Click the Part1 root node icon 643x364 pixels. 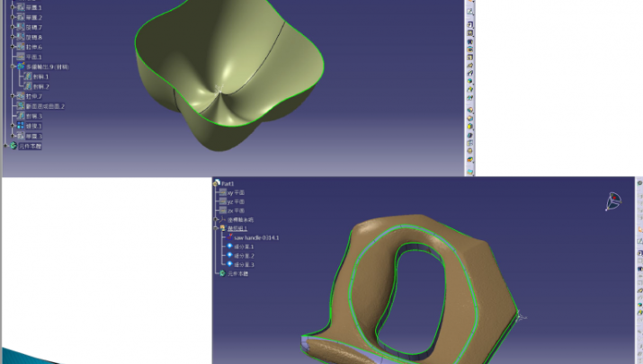pos(217,182)
